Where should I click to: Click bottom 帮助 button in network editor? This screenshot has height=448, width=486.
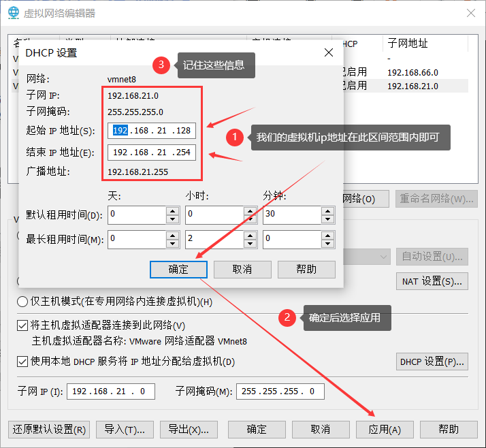(449, 430)
